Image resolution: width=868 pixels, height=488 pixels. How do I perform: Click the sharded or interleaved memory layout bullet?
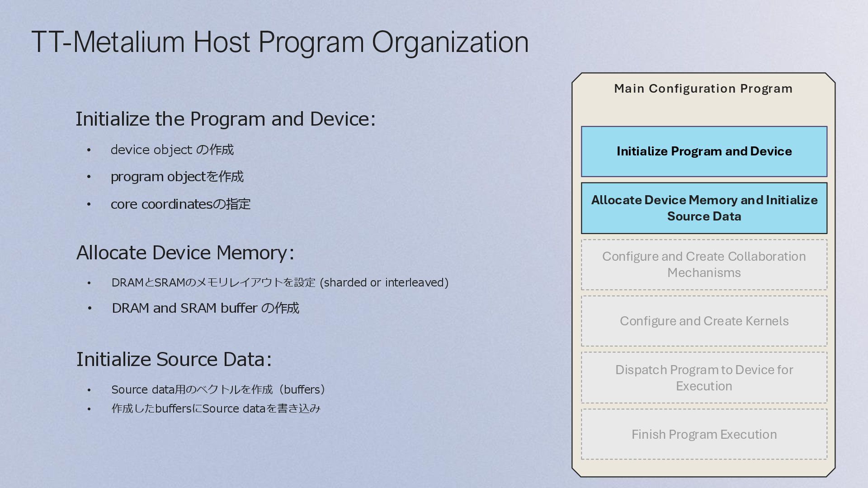click(x=280, y=282)
